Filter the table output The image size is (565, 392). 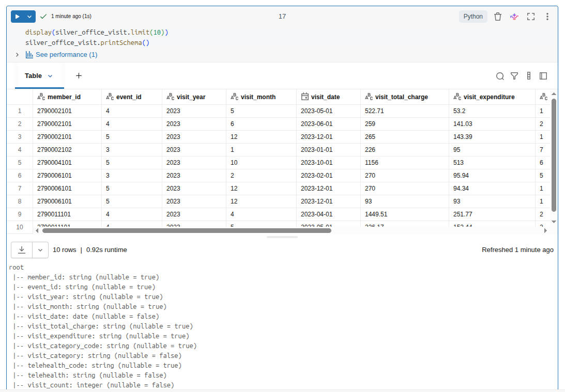click(514, 76)
